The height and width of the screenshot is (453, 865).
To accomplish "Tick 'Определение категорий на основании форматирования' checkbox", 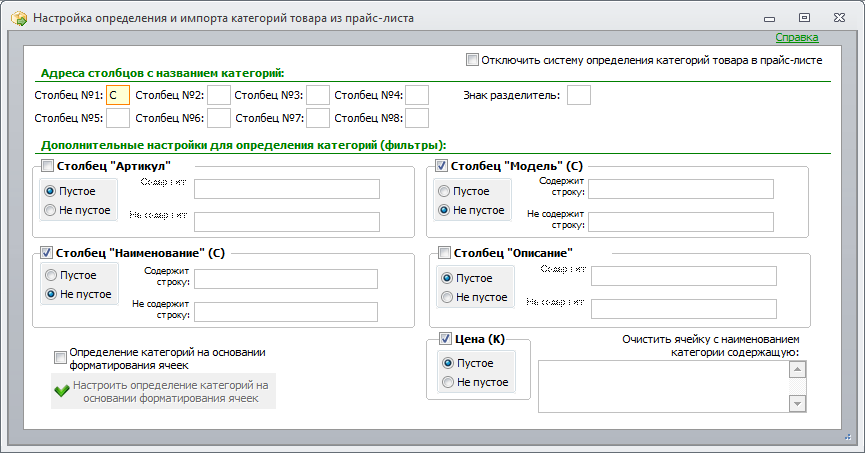I will coord(60,358).
